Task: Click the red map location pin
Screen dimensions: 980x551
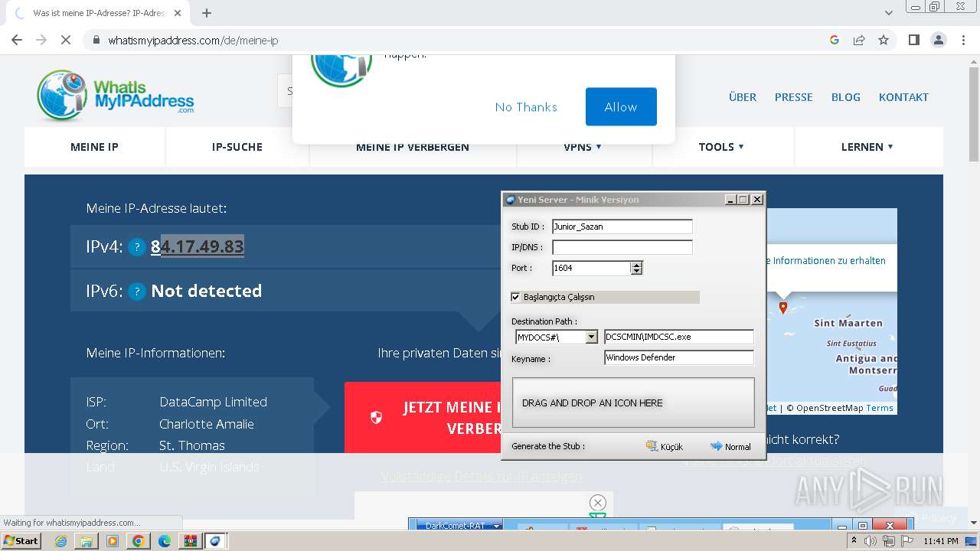Action: tap(782, 308)
